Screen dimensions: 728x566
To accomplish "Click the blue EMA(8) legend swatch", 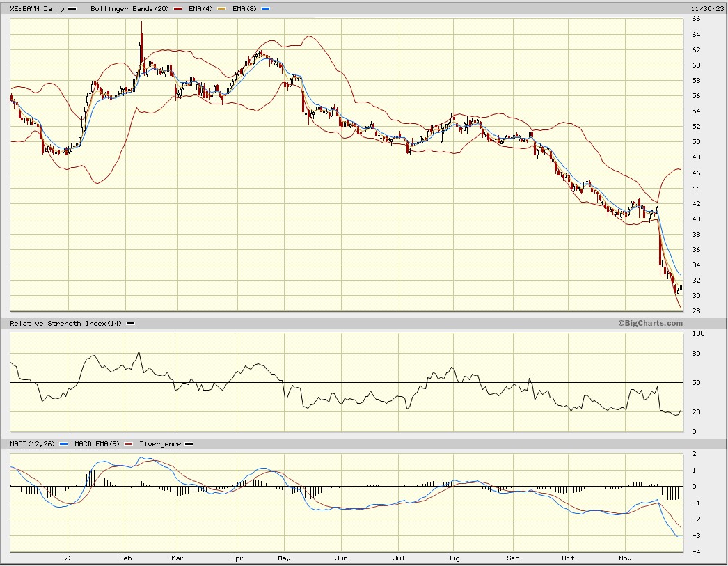I will tap(266, 9).
